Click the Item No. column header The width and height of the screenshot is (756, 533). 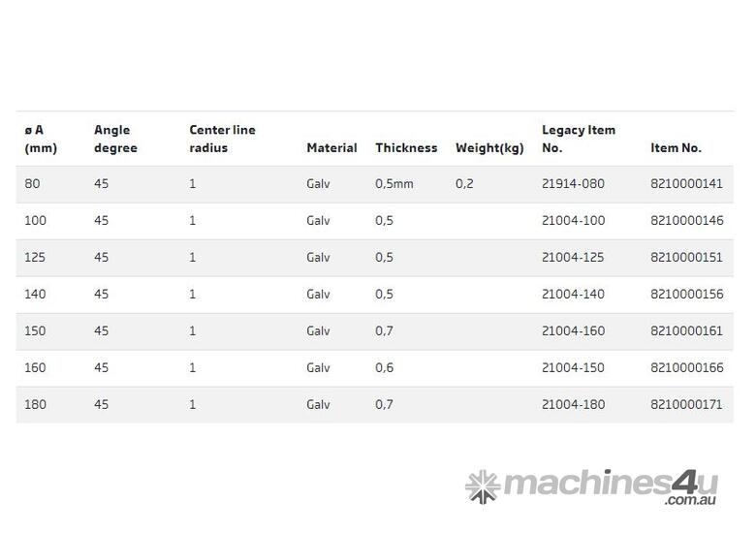tap(676, 148)
